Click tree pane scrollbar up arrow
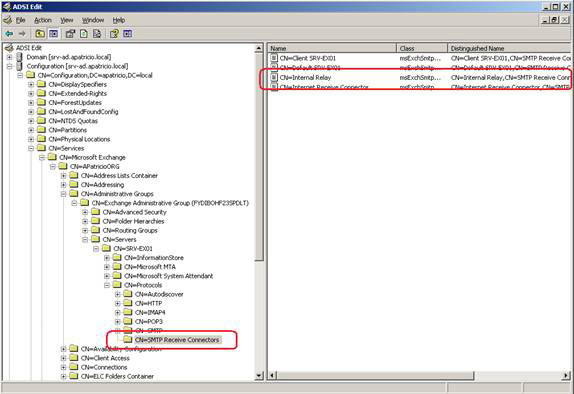 click(259, 48)
